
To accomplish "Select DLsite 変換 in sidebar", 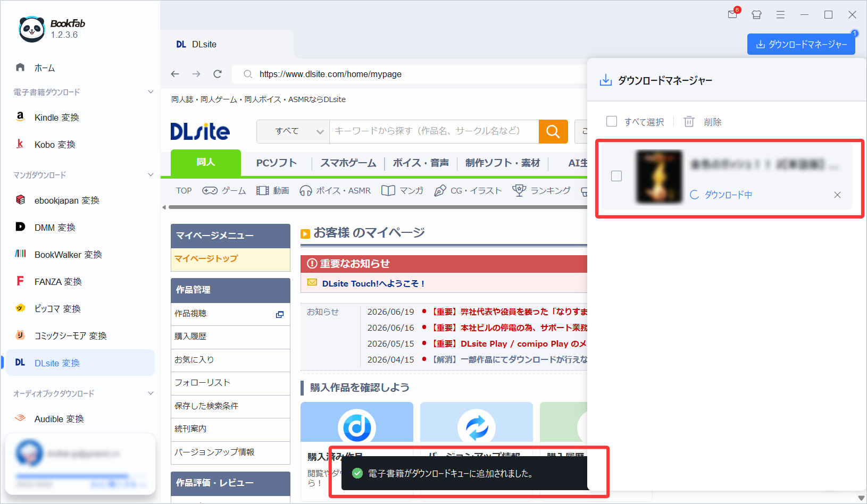I will (x=80, y=363).
